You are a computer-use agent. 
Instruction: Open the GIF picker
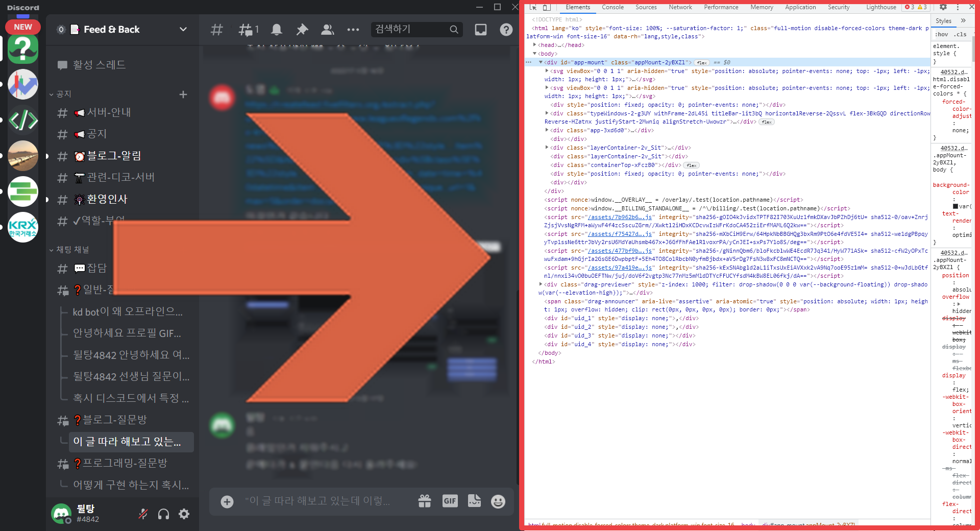(450, 501)
